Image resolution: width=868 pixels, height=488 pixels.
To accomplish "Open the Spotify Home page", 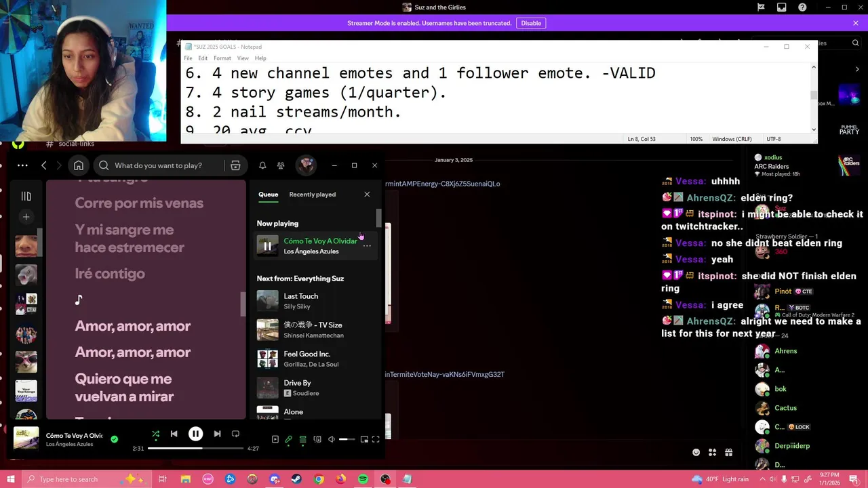I will (x=79, y=165).
